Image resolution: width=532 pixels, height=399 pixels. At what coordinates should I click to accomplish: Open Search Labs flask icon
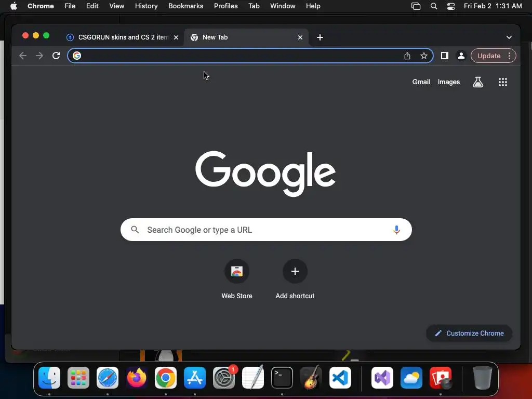[x=478, y=82]
